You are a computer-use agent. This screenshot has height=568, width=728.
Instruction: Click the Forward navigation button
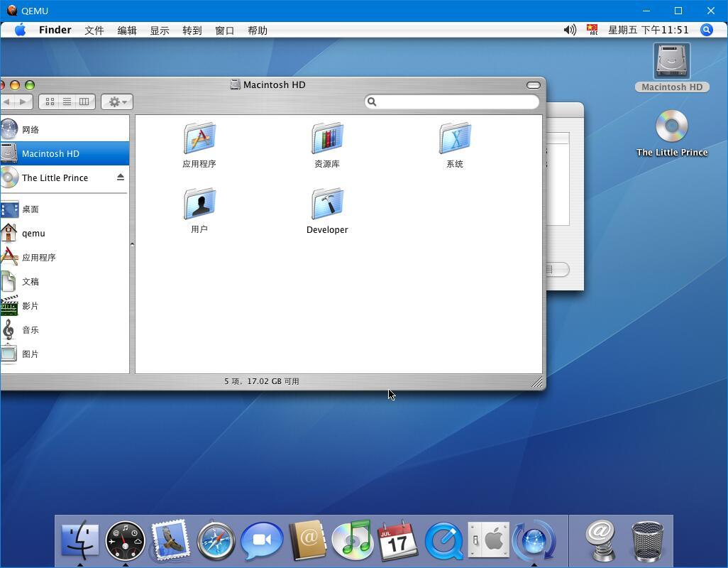click(22, 101)
